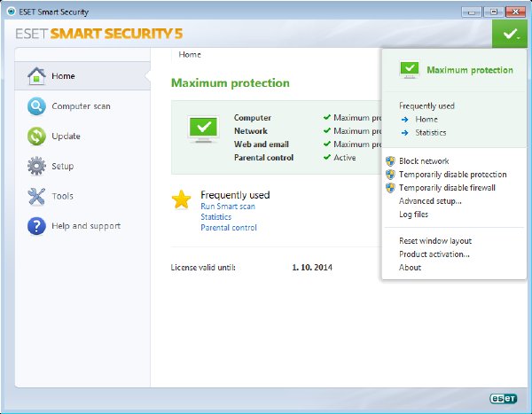The height and width of the screenshot is (414, 532).
Task: Click the Help and support question icon
Action: pyautogui.click(x=36, y=226)
